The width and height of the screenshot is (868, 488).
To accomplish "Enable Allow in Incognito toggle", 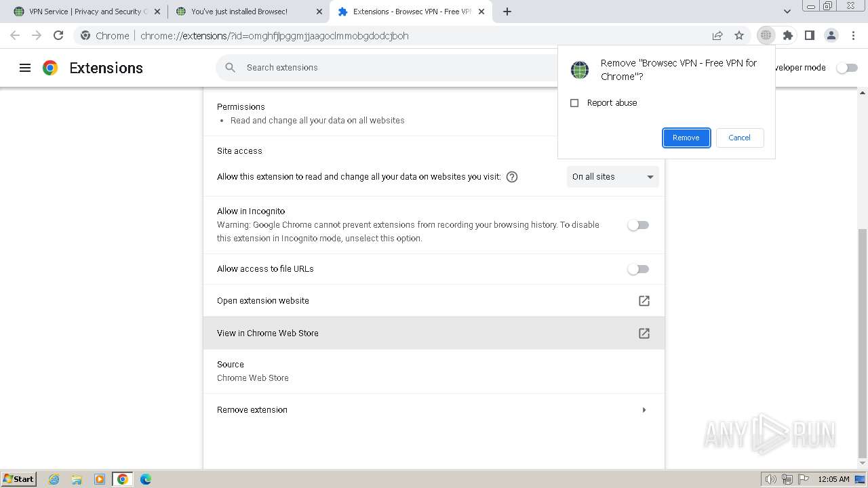I will tap(638, 225).
